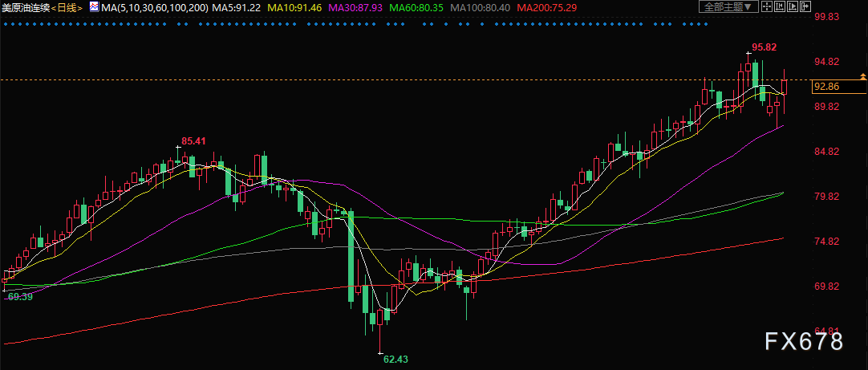Select the MA5:91.22 indicator label
Screen dimensions: 868x370
[237, 8]
